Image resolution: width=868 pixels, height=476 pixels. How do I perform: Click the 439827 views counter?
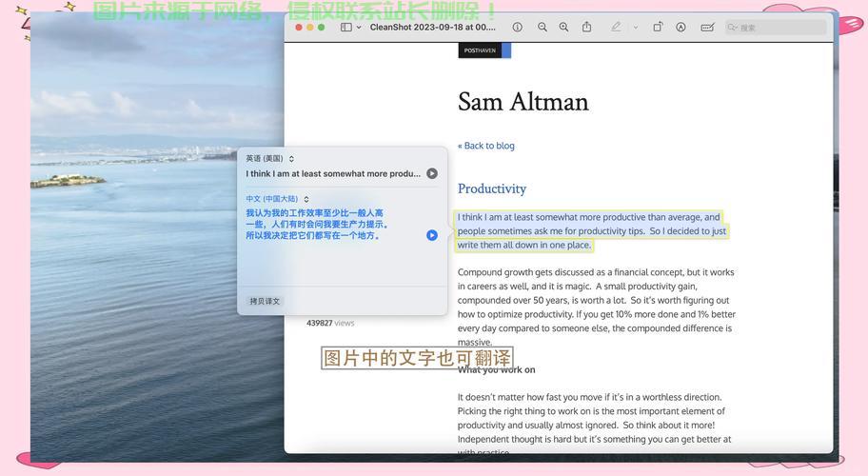tap(330, 324)
